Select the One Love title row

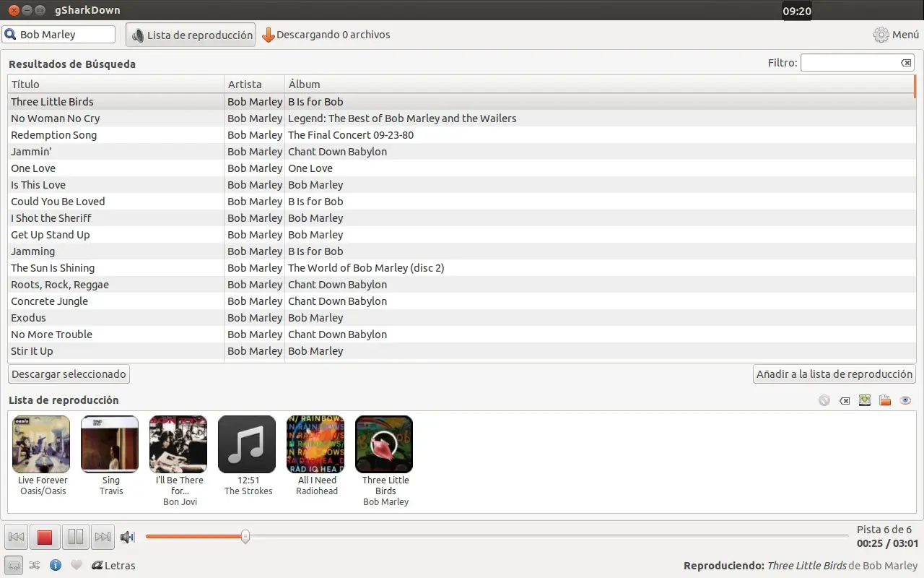pyautogui.click(x=461, y=168)
